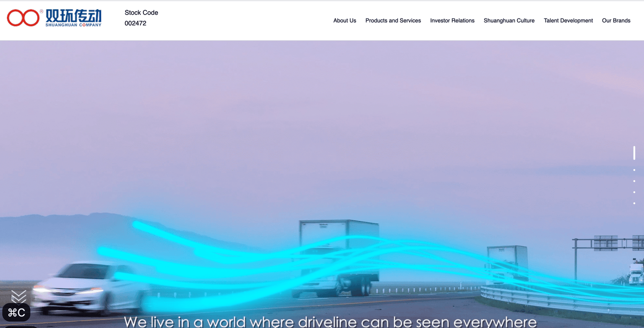The image size is (644, 328).
Task: Click the stock code number 002472
Action: click(x=135, y=23)
